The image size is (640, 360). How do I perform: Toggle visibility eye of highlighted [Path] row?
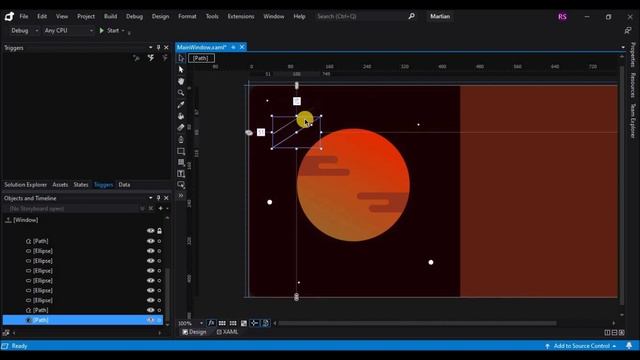click(x=151, y=320)
